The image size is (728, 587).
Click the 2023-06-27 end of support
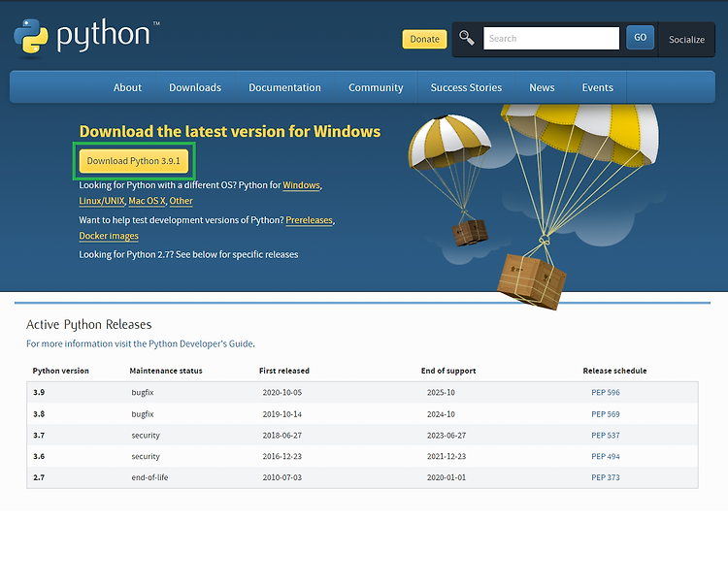447,436
